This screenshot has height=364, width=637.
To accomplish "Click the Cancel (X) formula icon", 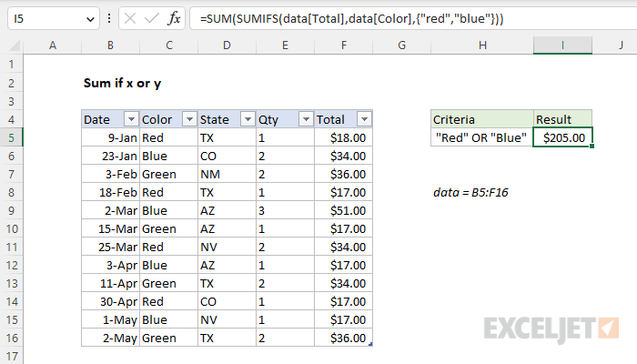I will [130, 19].
